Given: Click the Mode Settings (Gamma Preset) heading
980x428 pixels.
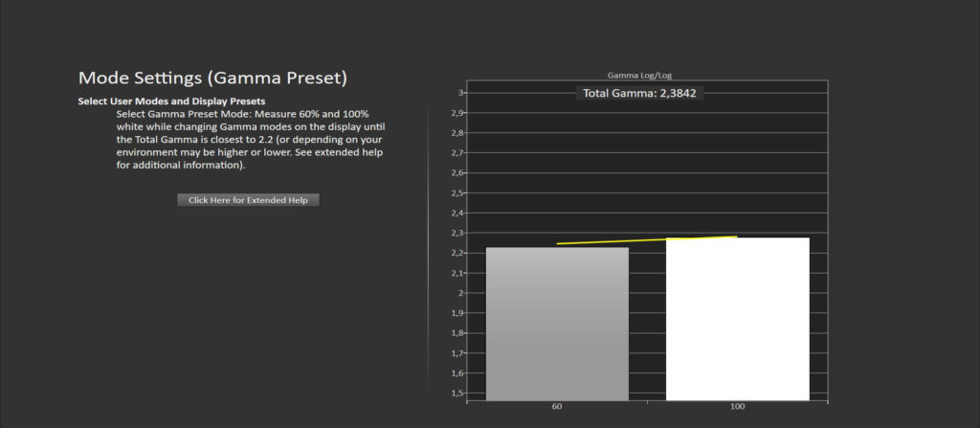Looking at the screenshot, I should 212,79.
